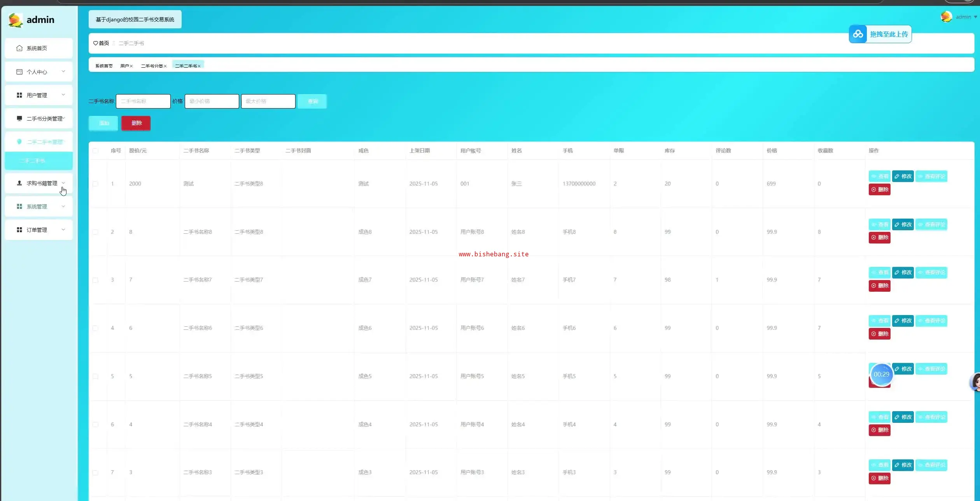The height and width of the screenshot is (501, 980).
Task: Click the grid icon for 用户管理
Action: pos(19,95)
